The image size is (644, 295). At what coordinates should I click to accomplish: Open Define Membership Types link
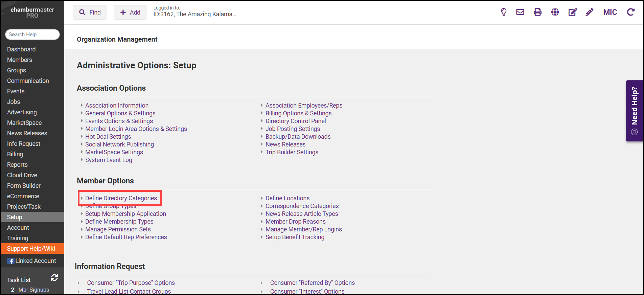119,222
